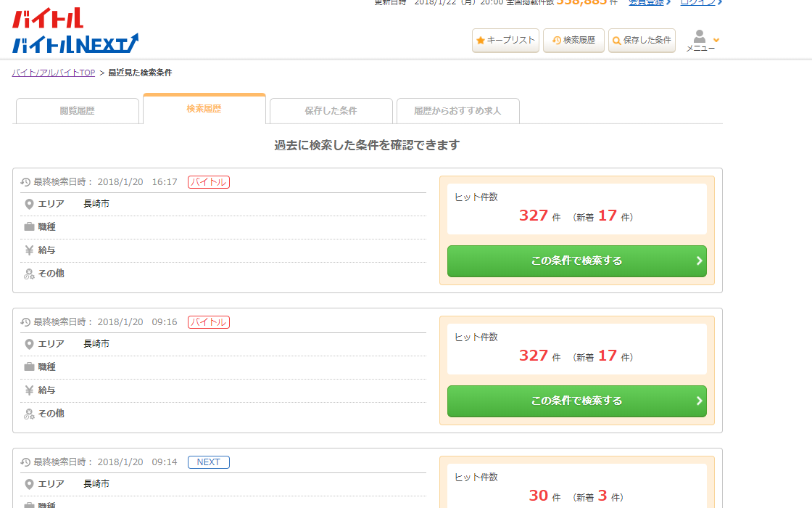Open the 履歴からおすすめ求人 tab
The image size is (812, 508).
coord(457,111)
